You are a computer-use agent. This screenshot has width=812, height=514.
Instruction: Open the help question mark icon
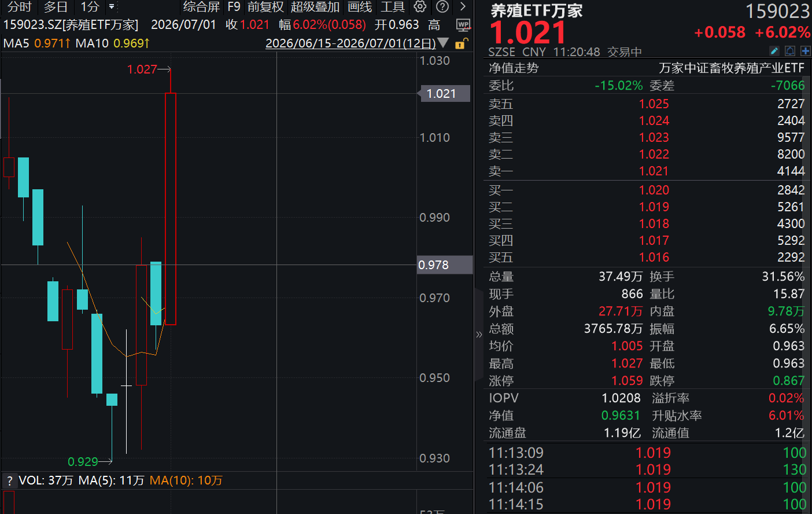(x=442, y=7)
